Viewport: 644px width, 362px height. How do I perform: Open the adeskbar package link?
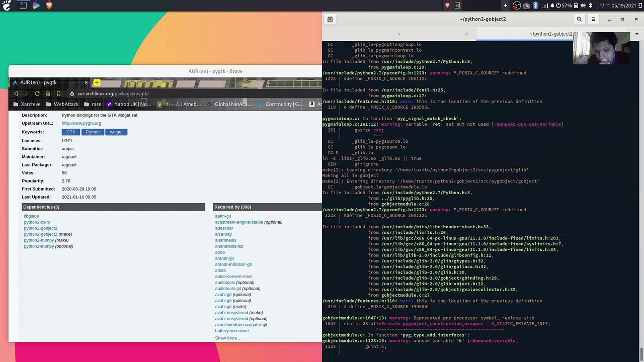(x=224, y=228)
